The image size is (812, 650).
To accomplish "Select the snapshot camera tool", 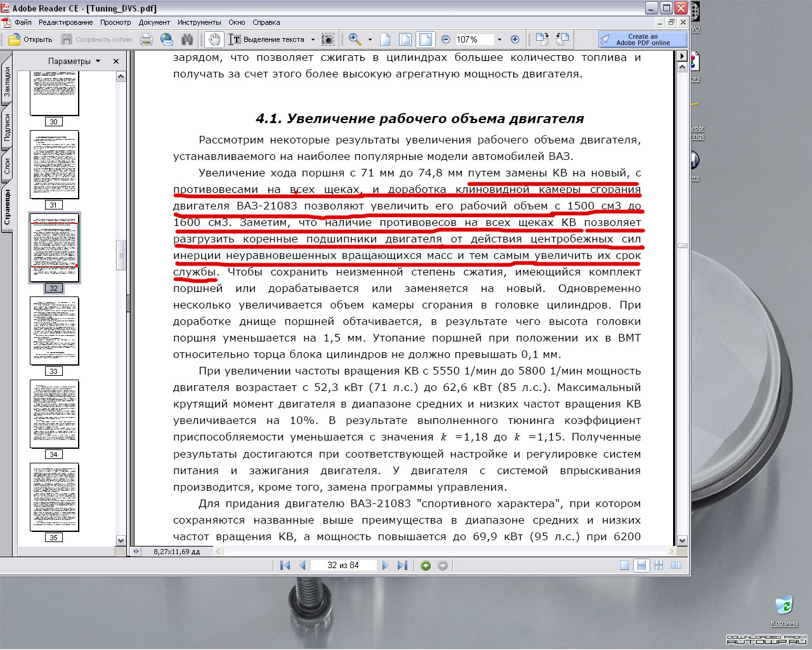I will click(328, 39).
